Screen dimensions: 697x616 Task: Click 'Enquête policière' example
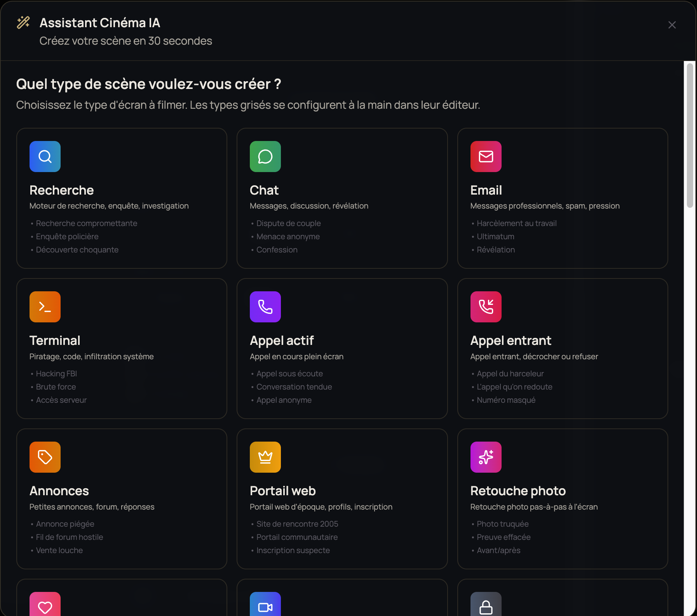67,237
